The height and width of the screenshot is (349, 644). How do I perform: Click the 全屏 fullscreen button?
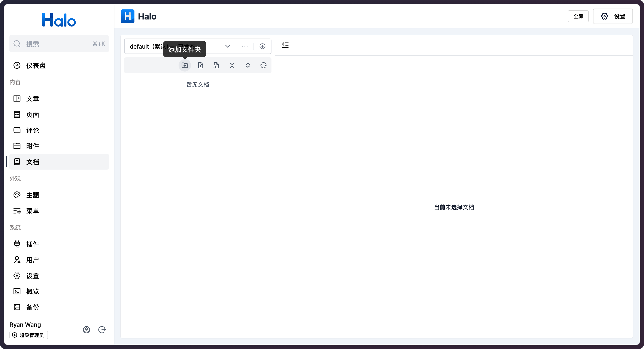[x=578, y=16]
